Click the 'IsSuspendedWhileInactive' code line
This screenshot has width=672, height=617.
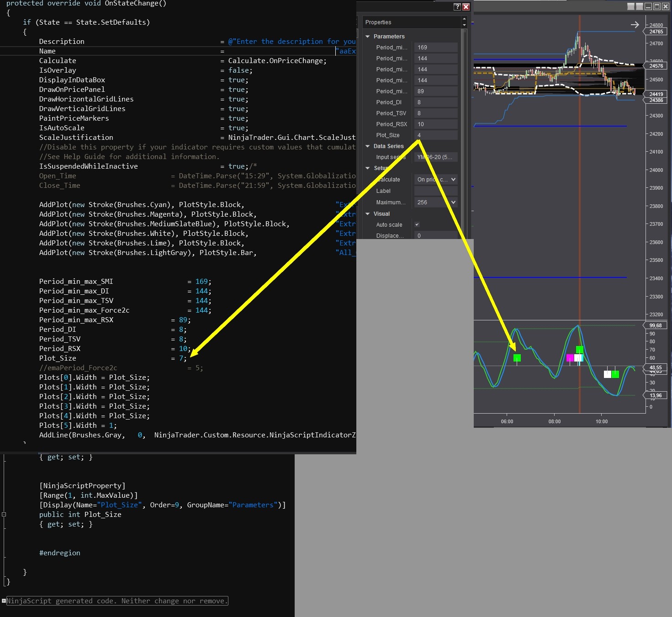tap(148, 166)
